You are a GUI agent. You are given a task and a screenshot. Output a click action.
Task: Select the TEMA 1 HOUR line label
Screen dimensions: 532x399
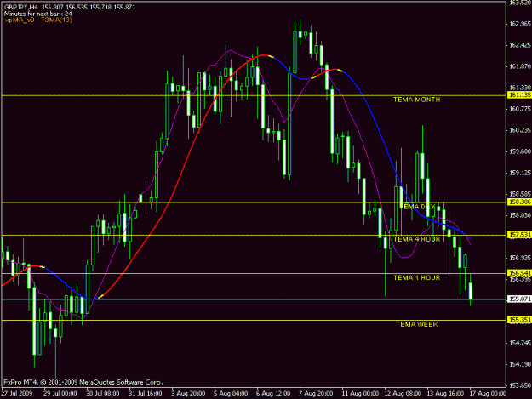click(x=416, y=278)
